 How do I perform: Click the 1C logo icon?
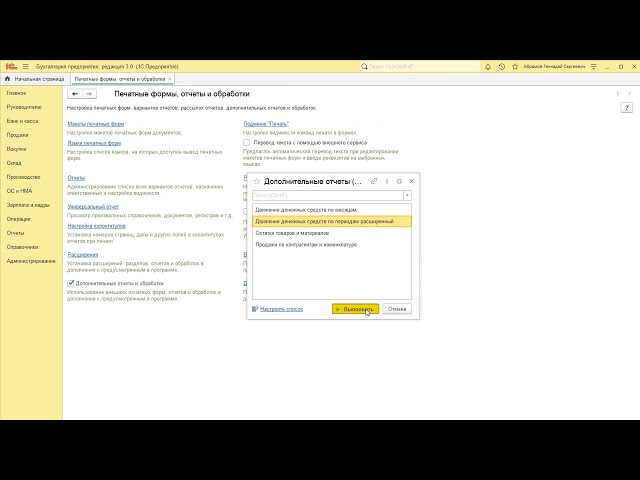11,66
